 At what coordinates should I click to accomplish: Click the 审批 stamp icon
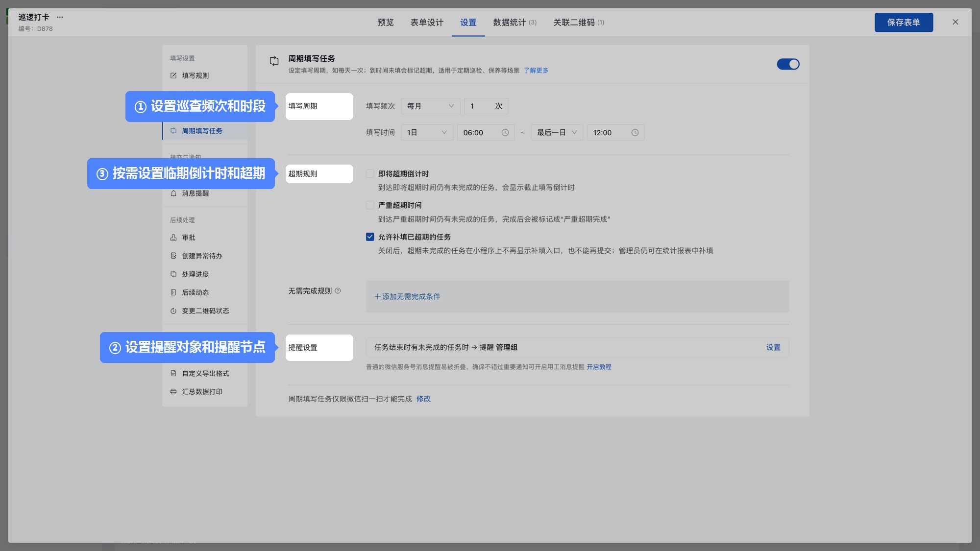pyautogui.click(x=173, y=238)
